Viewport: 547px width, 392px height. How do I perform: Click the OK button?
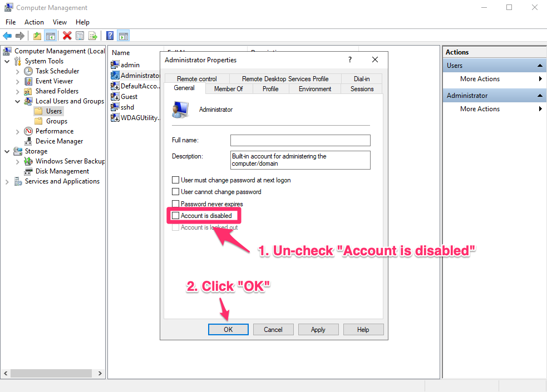[x=228, y=329]
